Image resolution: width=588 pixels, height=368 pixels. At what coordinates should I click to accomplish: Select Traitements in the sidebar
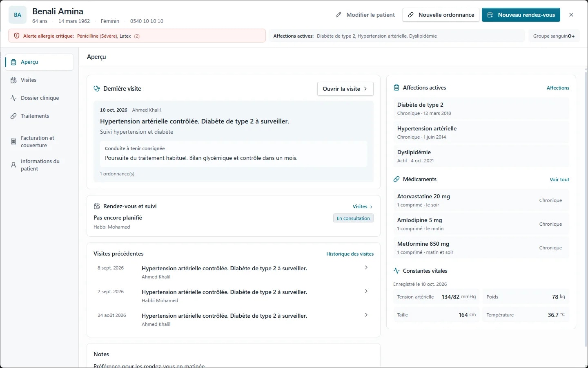[40, 116]
